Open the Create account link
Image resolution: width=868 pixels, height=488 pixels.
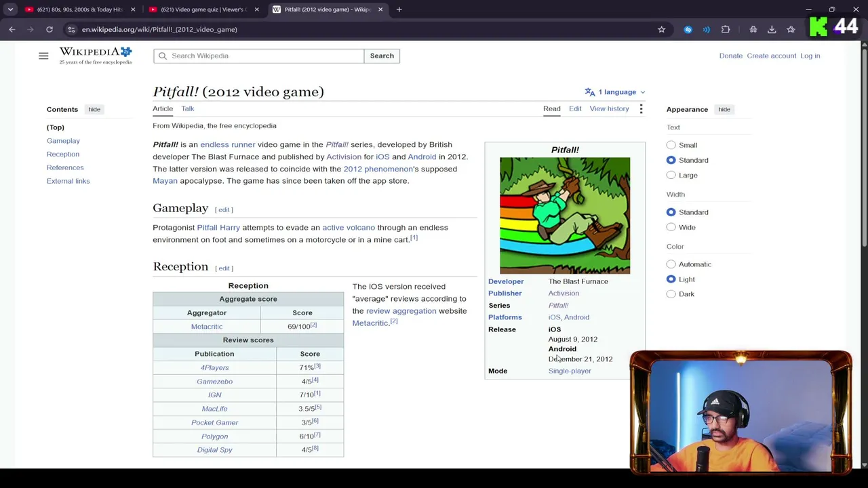click(x=771, y=56)
